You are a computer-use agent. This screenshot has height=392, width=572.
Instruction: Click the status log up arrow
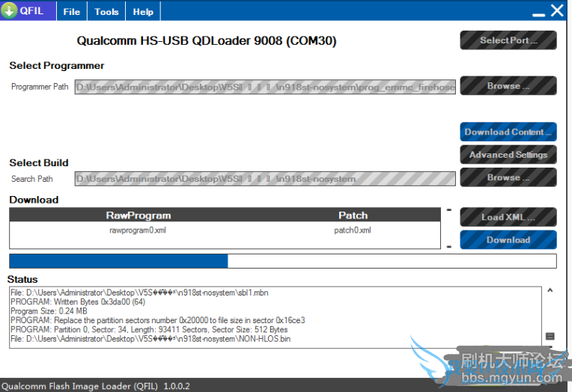[x=550, y=290]
